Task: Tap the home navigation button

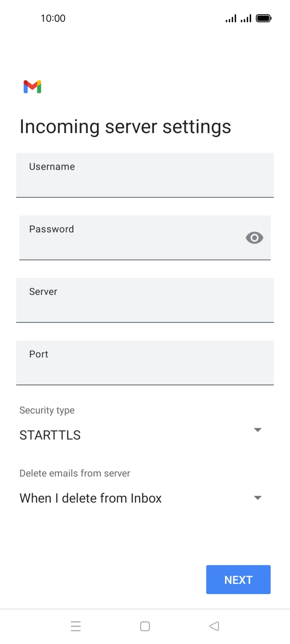Action: tap(145, 626)
